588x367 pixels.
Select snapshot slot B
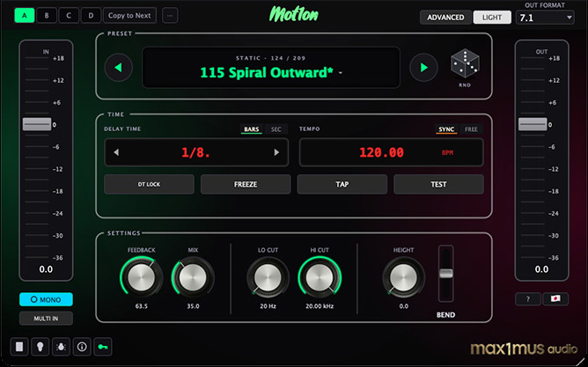click(x=47, y=16)
